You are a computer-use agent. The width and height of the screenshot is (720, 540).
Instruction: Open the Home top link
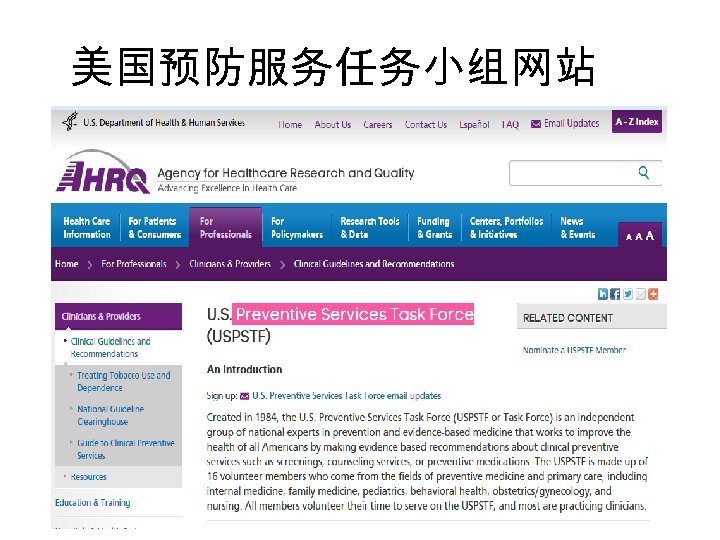pyautogui.click(x=290, y=124)
